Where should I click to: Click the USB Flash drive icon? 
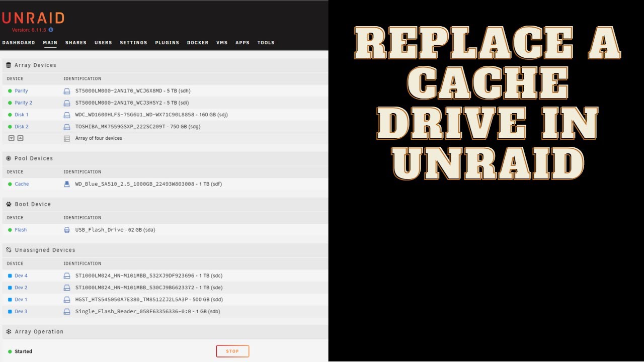67,230
